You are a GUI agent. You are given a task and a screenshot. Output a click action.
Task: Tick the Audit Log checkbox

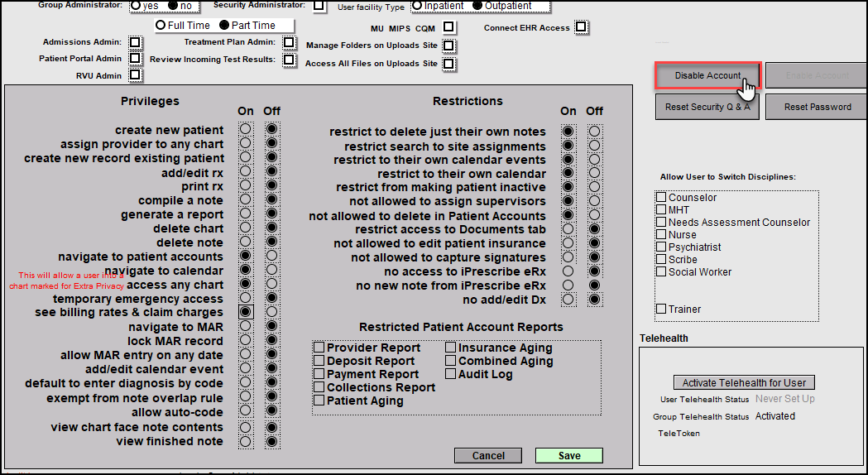pyautogui.click(x=451, y=374)
